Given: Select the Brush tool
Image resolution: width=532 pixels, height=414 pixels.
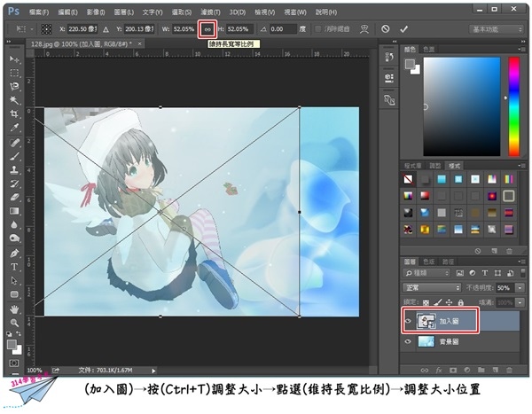Looking at the screenshot, I should 14,156.
